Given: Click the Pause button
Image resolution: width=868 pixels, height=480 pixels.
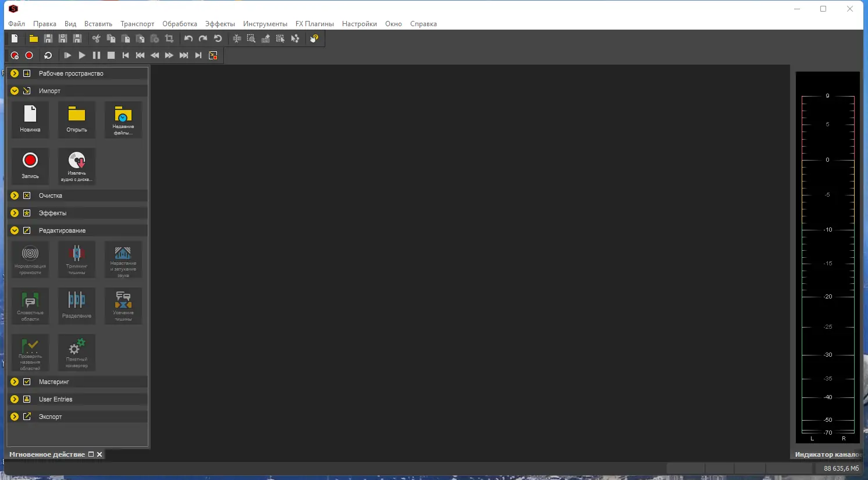Looking at the screenshot, I should click(97, 55).
